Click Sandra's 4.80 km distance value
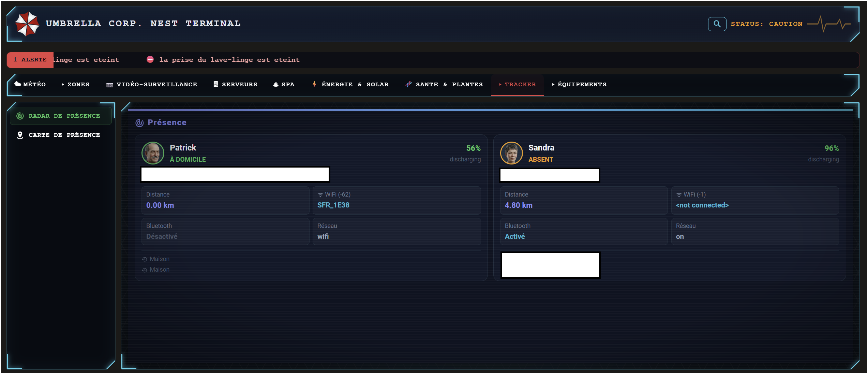Image resolution: width=868 pixels, height=374 pixels. pyautogui.click(x=519, y=205)
